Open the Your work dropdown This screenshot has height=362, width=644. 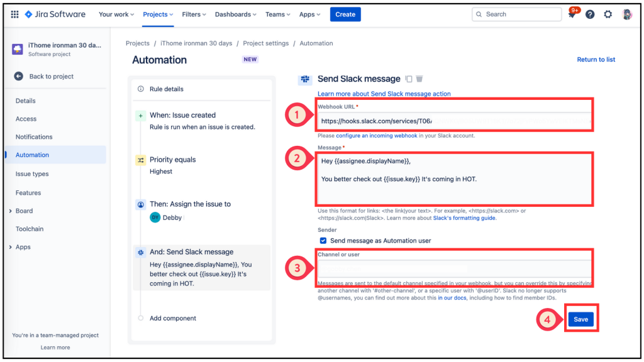[x=116, y=14]
